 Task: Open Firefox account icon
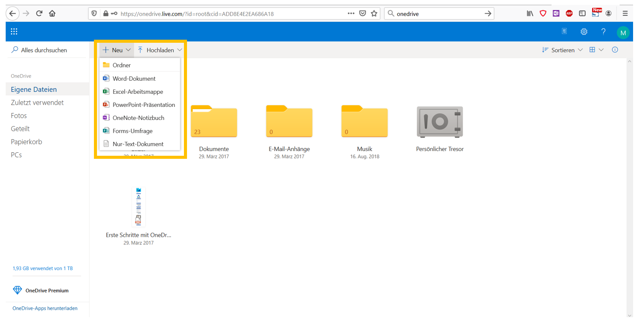pos(609,14)
